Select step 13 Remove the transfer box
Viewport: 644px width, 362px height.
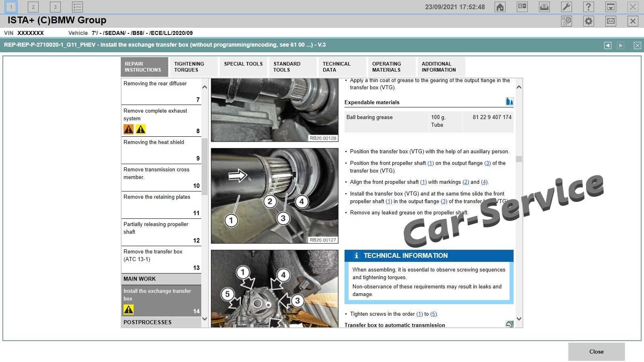pyautogui.click(x=161, y=259)
